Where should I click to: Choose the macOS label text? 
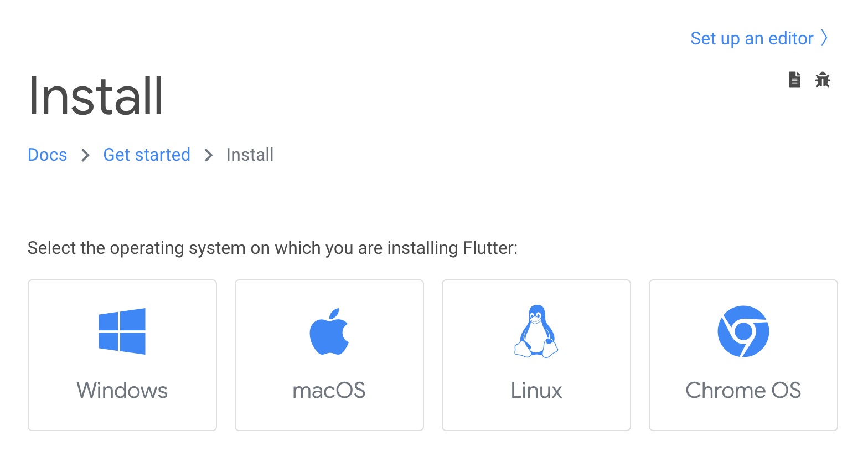[x=329, y=391]
